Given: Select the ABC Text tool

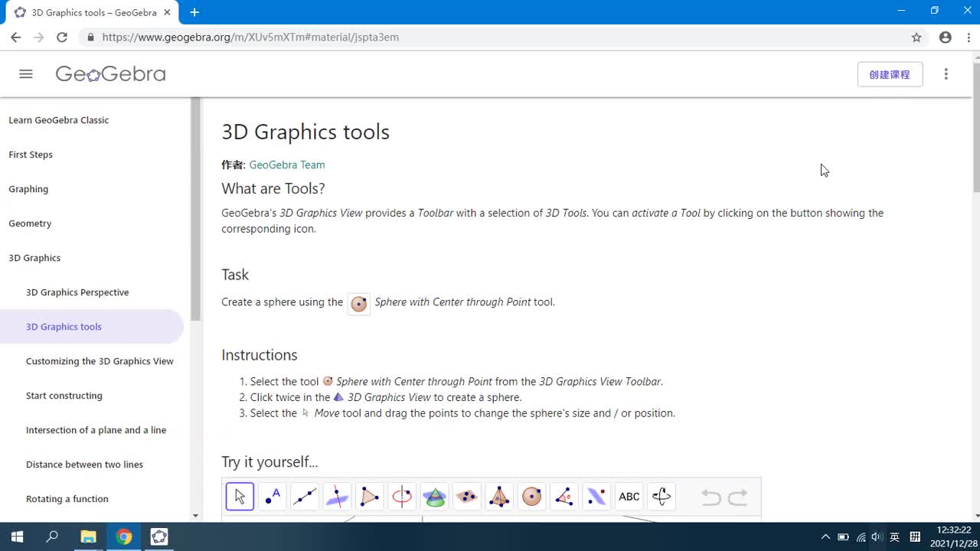Looking at the screenshot, I should coord(629,497).
